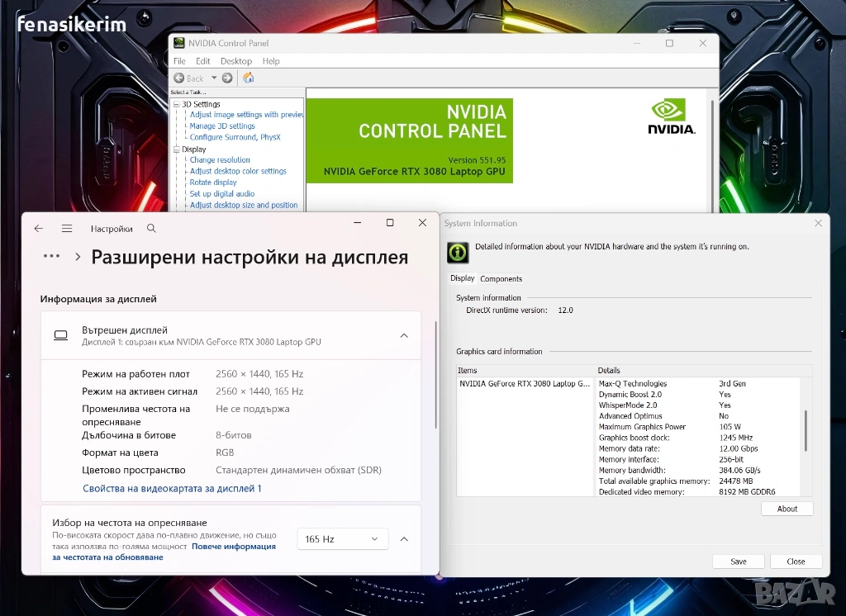Image resolution: width=846 pixels, height=616 pixels.
Task: Collapse the Вътрешен дисплей section chevron
Action: [x=404, y=335]
